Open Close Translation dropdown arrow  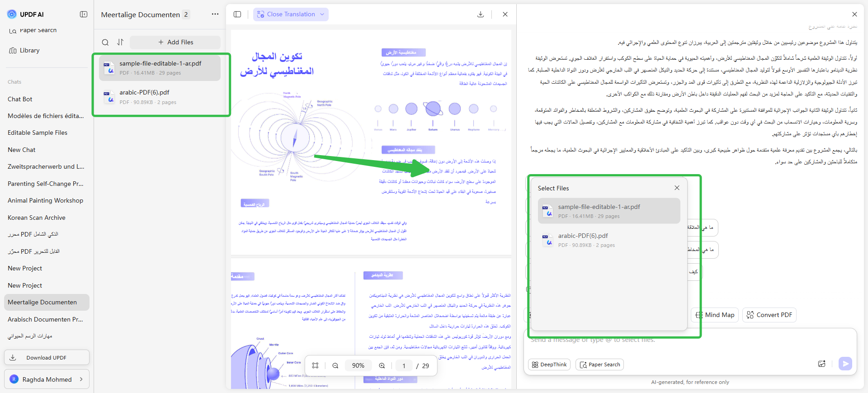[322, 14]
